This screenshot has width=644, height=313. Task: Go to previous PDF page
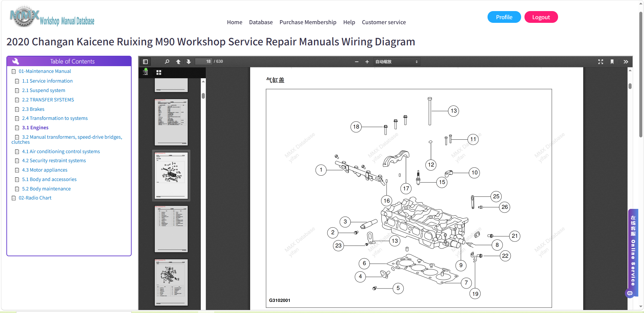pyautogui.click(x=178, y=62)
